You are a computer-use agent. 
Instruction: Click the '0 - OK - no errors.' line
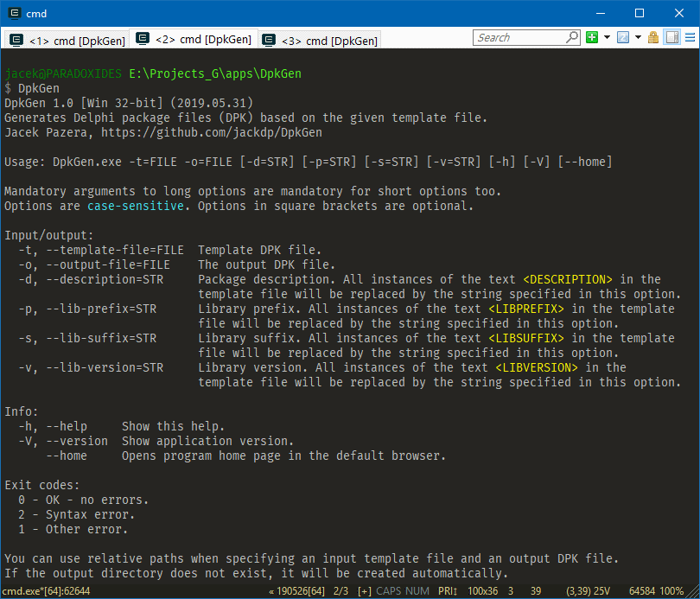click(84, 500)
